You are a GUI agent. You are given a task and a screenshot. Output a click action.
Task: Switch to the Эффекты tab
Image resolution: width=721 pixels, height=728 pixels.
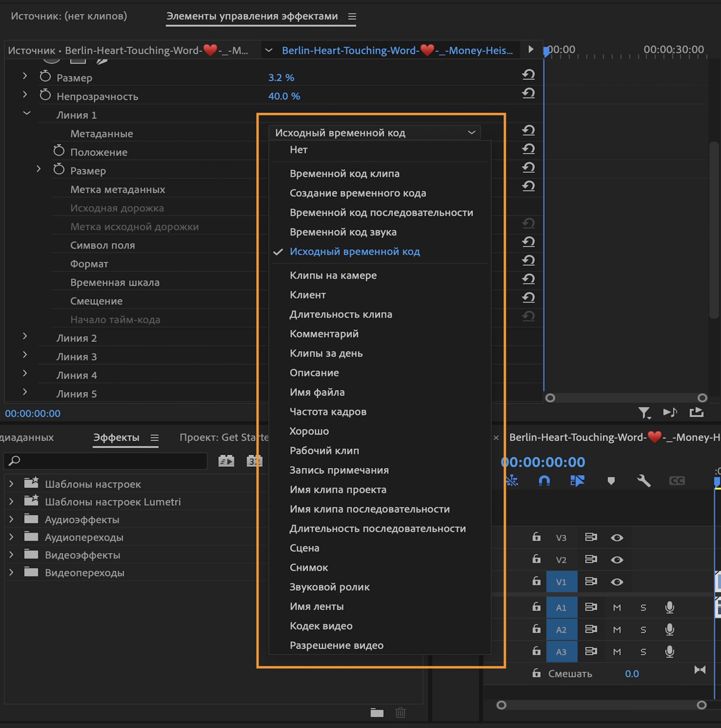(116, 437)
